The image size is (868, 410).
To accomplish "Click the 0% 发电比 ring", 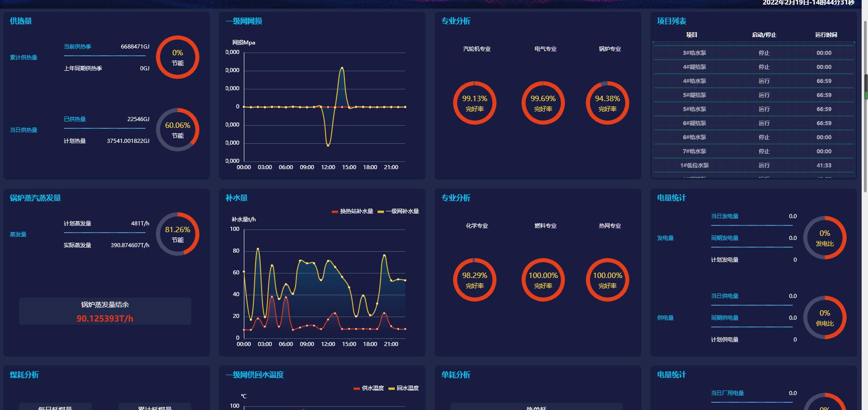I will point(825,238).
